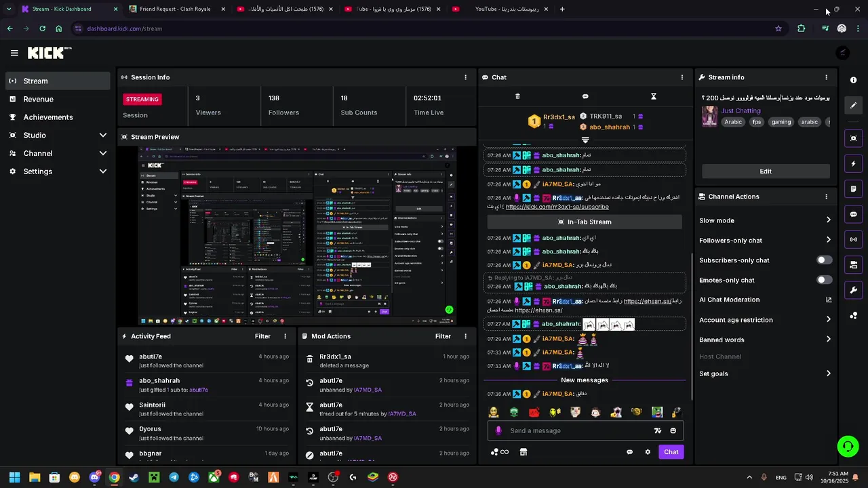Open Activity Feed three-dot menu
The height and width of the screenshot is (488, 868).
tap(285, 336)
